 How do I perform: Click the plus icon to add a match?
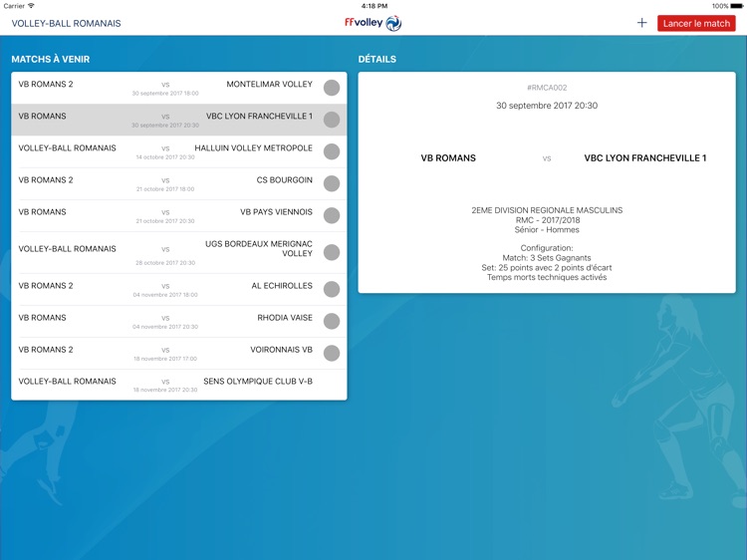641,23
